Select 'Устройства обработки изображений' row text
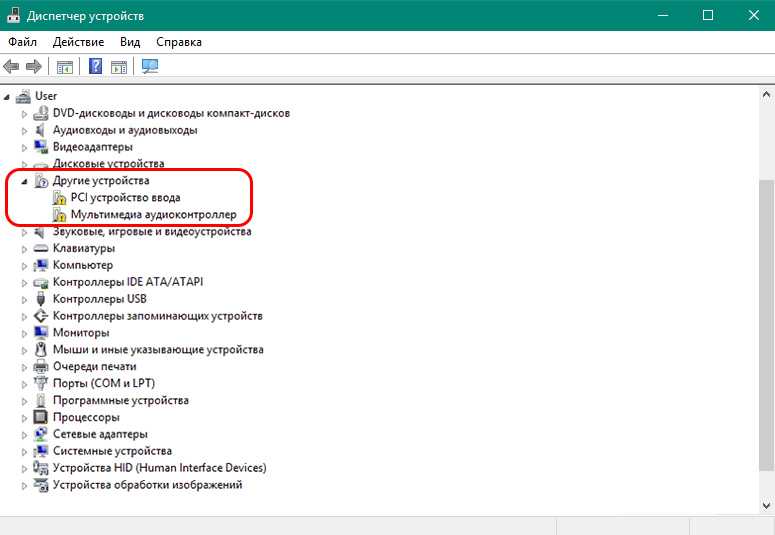The image size is (775, 535). click(147, 485)
